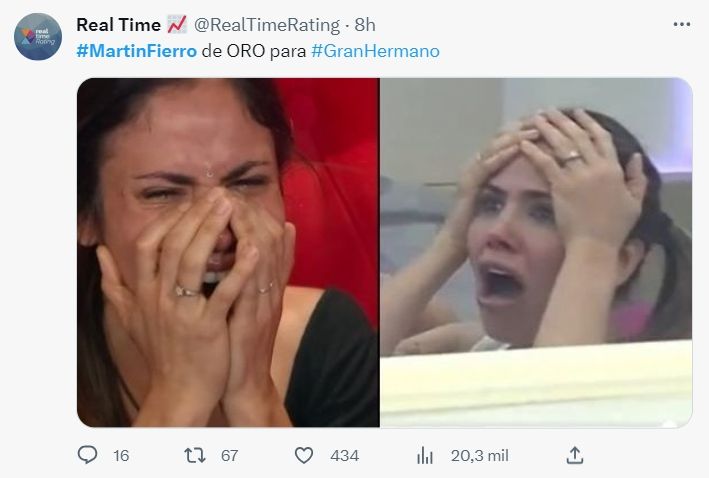Viewport: 709px width, 478px height.
Task: Click the Real Time display name
Action: 118,25
